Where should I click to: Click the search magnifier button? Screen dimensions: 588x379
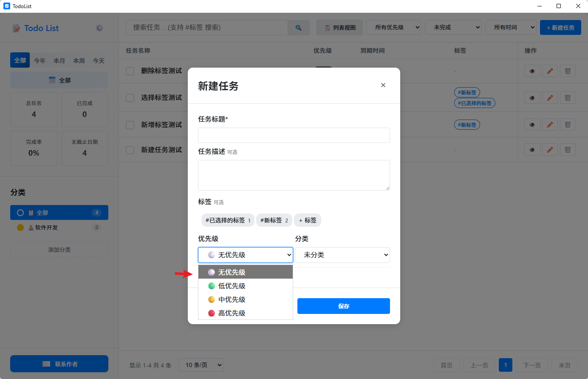(x=298, y=28)
